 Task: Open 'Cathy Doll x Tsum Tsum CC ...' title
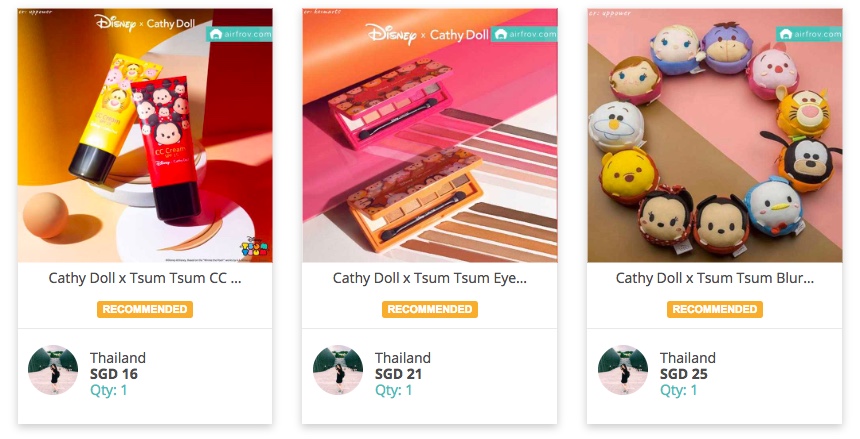145,278
